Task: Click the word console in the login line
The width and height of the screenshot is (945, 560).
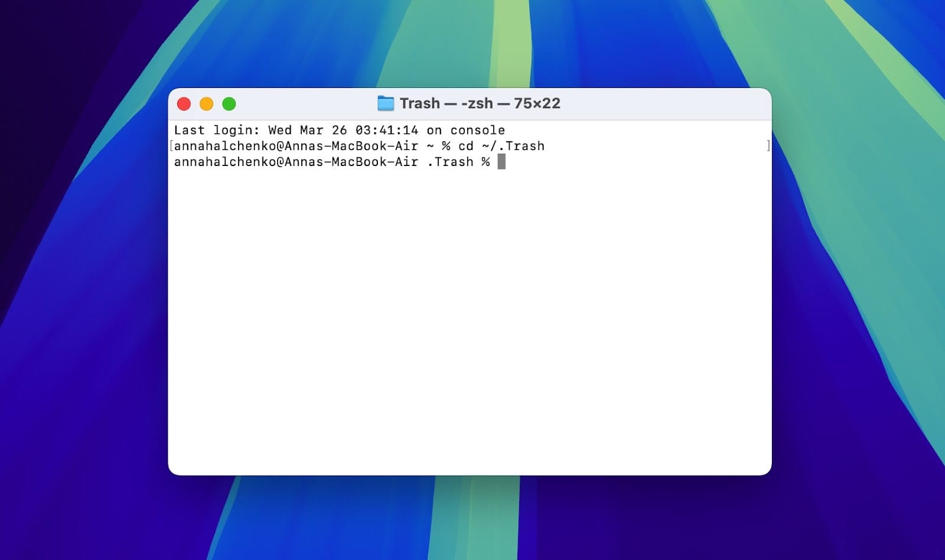Action: [x=478, y=130]
